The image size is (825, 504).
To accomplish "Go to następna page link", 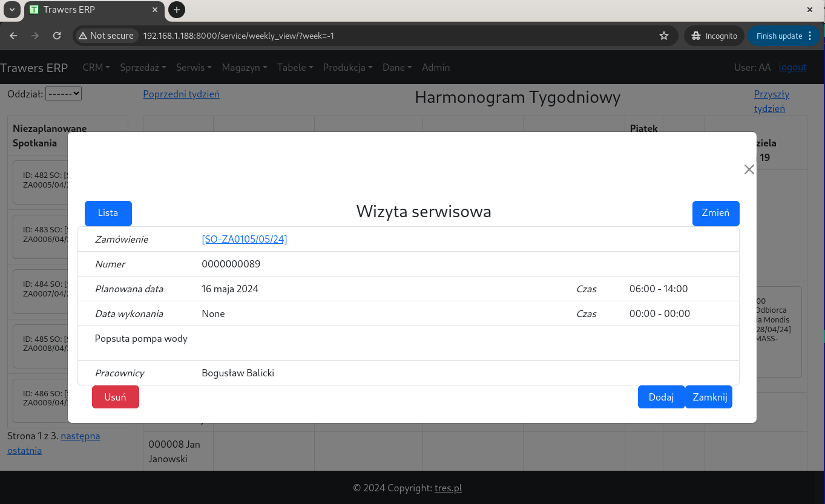I will point(81,436).
